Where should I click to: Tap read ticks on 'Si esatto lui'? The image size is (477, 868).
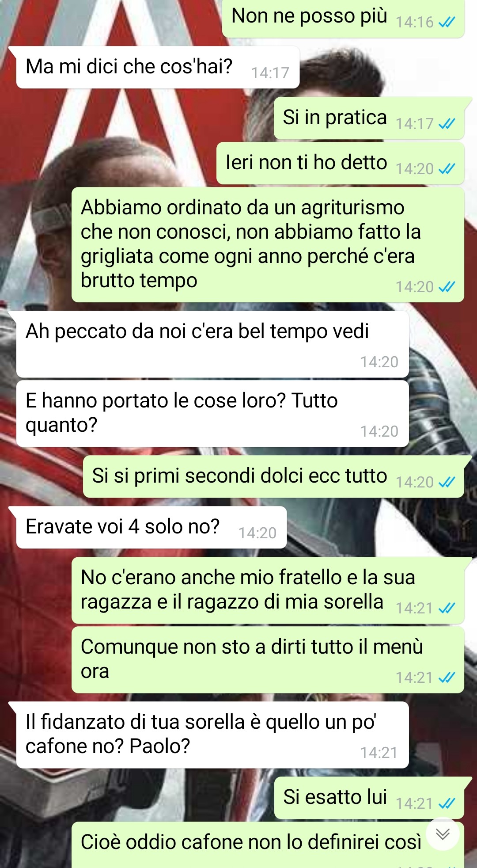pyautogui.click(x=447, y=803)
